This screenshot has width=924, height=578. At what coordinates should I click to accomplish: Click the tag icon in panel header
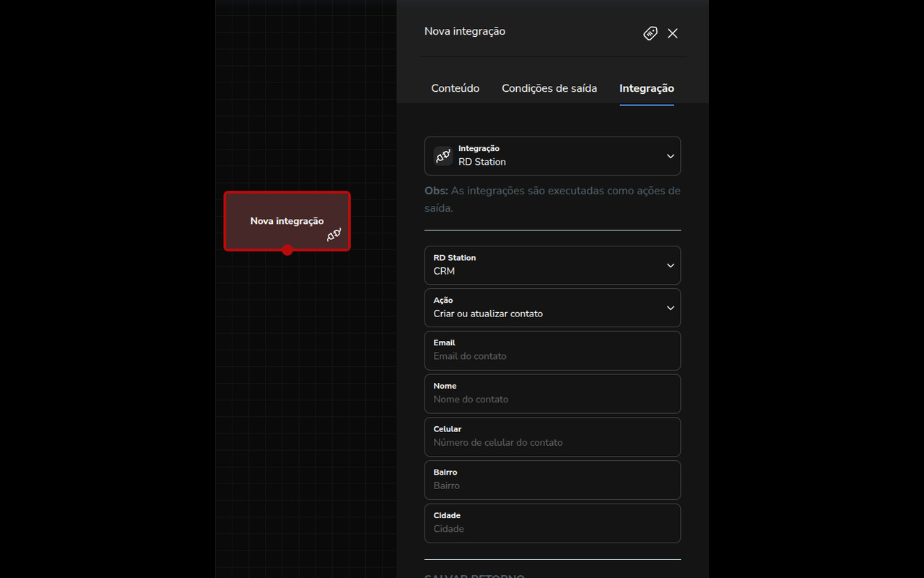pyautogui.click(x=650, y=33)
